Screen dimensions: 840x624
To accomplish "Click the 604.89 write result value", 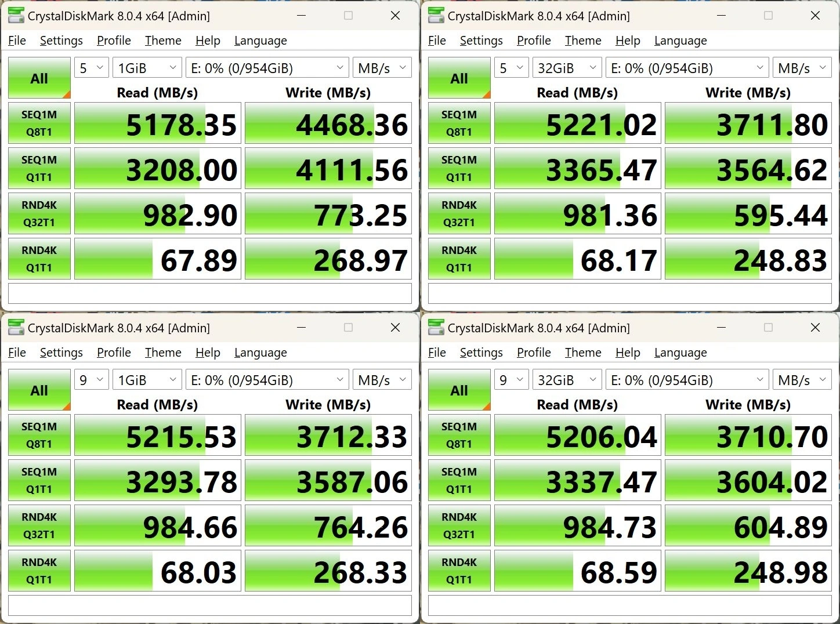I will [781, 527].
